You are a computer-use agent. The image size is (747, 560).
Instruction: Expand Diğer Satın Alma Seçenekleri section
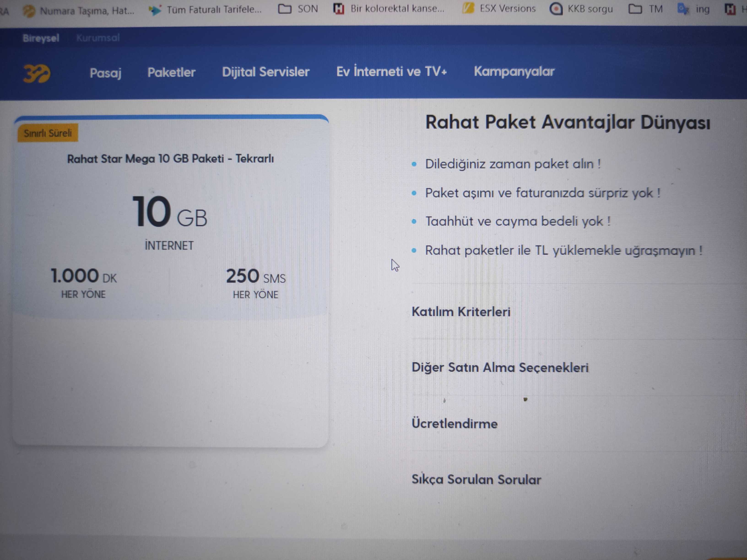click(500, 367)
